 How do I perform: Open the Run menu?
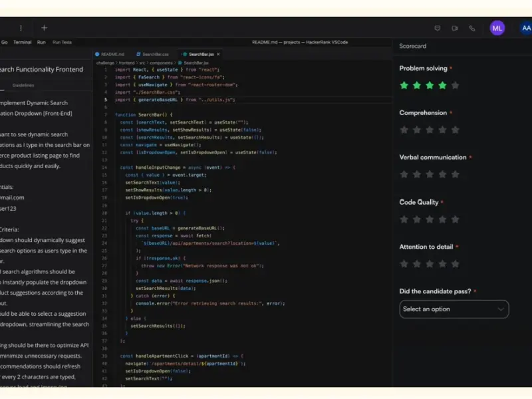pyautogui.click(x=41, y=42)
